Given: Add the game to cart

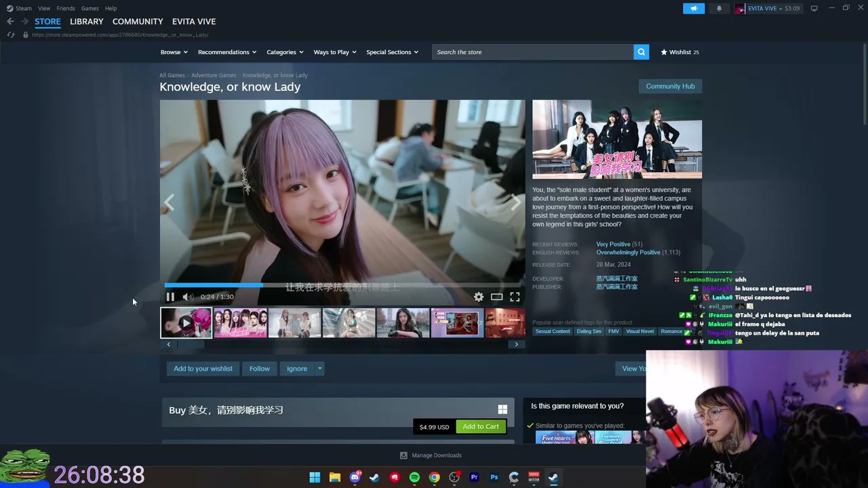Looking at the screenshot, I should coord(481,426).
